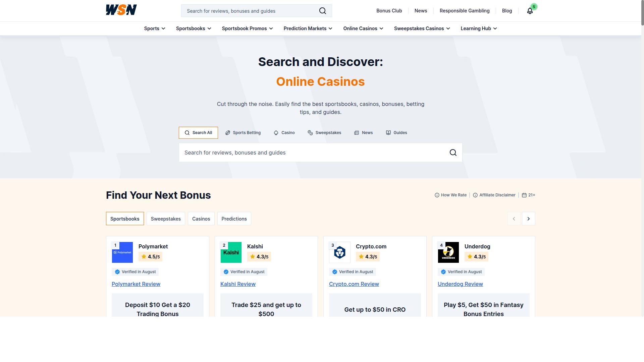Screen dimensions: 644x362
Task: Click the How We Rate info icon
Action: 437,195
